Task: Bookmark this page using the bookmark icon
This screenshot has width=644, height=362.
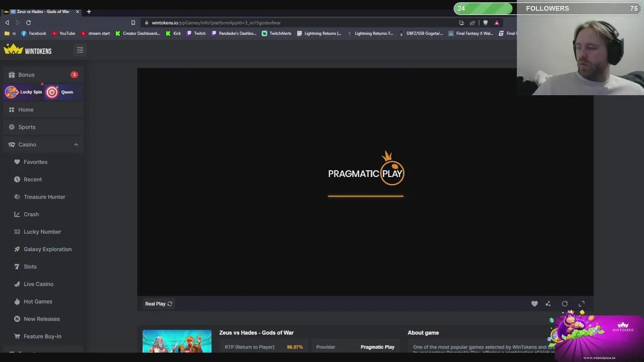Action: (133, 23)
